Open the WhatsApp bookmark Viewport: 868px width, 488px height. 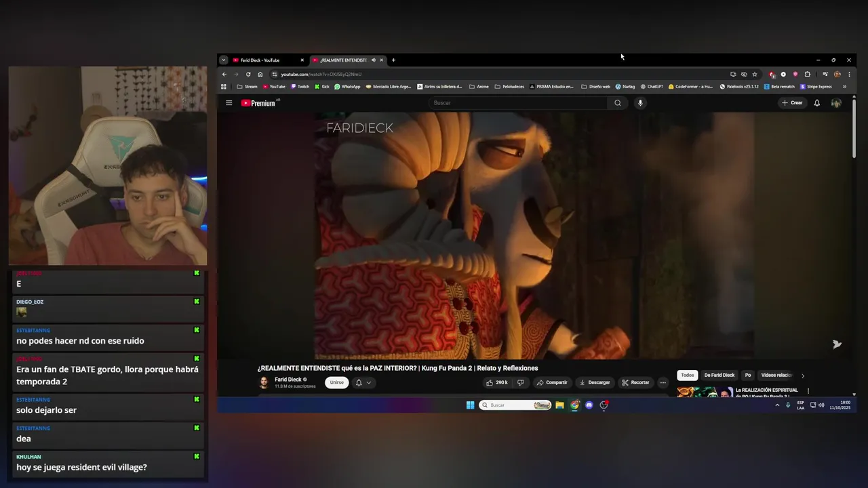tap(347, 87)
